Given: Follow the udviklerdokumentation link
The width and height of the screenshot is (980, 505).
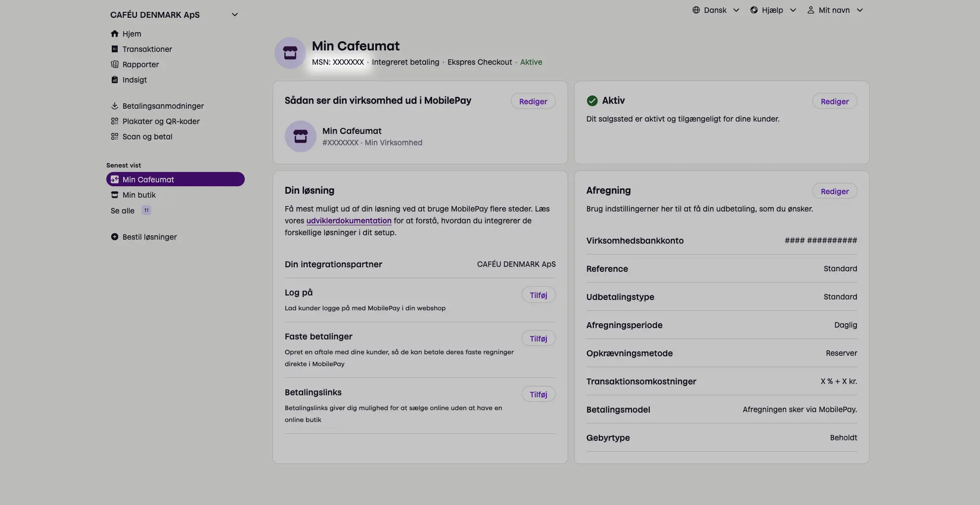Looking at the screenshot, I should coord(349,220).
